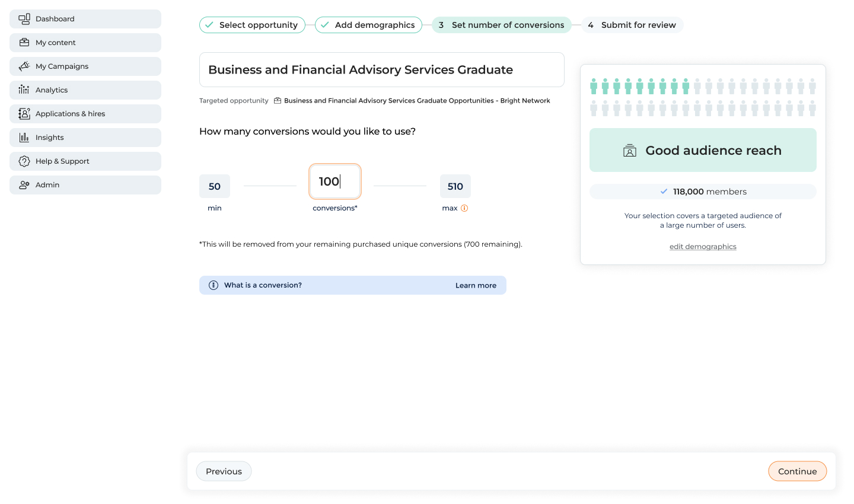The width and height of the screenshot is (854, 504).
Task: Click the Insights bar chart icon
Action: [24, 138]
